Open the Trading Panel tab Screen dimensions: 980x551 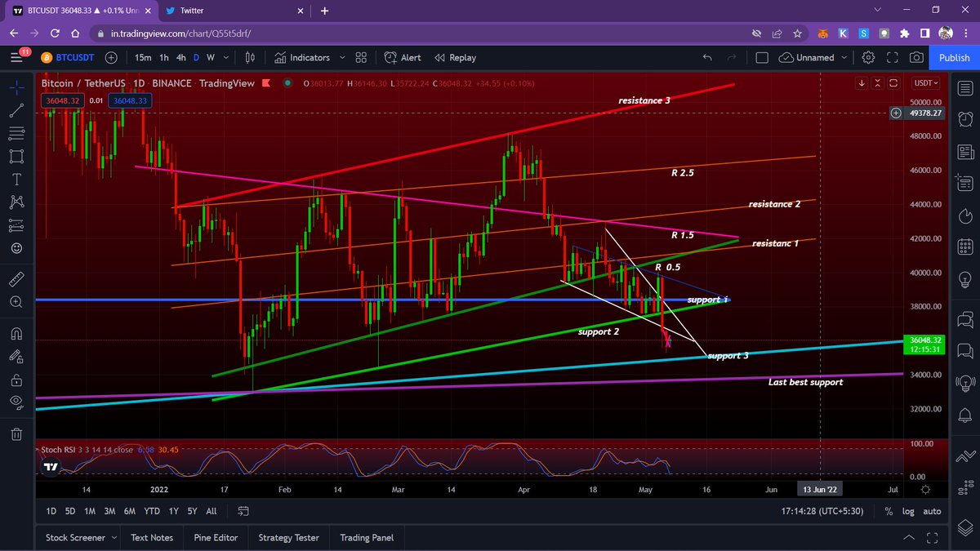tap(367, 537)
